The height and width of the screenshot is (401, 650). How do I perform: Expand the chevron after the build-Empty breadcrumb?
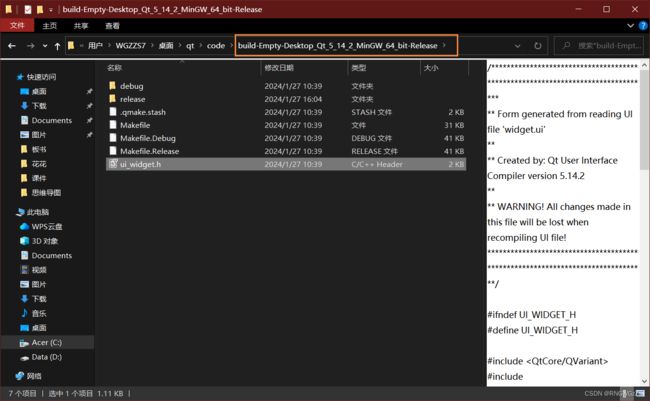[x=444, y=45]
